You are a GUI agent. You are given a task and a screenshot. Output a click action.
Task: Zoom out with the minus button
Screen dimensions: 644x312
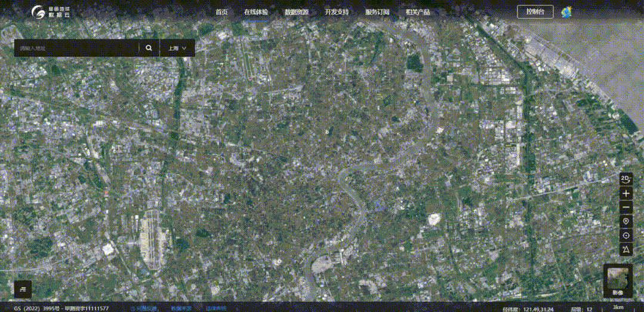625,208
